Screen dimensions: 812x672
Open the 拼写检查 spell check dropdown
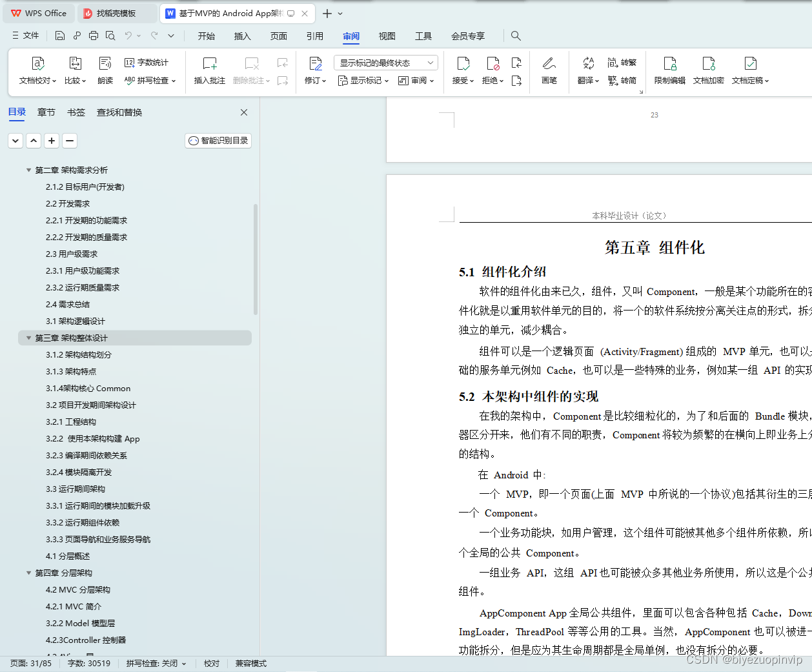pyautogui.click(x=150, y=81)
